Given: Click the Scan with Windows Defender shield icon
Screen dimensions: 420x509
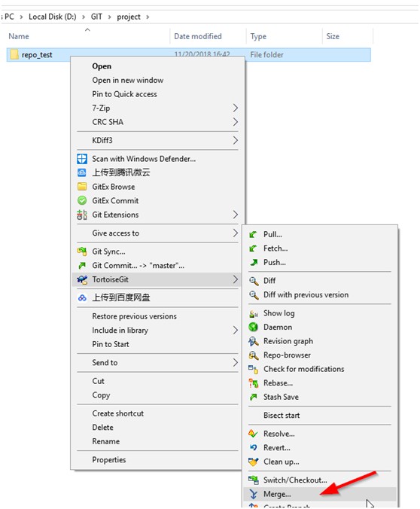Looking at the screenshot, I should click(82, 159).
